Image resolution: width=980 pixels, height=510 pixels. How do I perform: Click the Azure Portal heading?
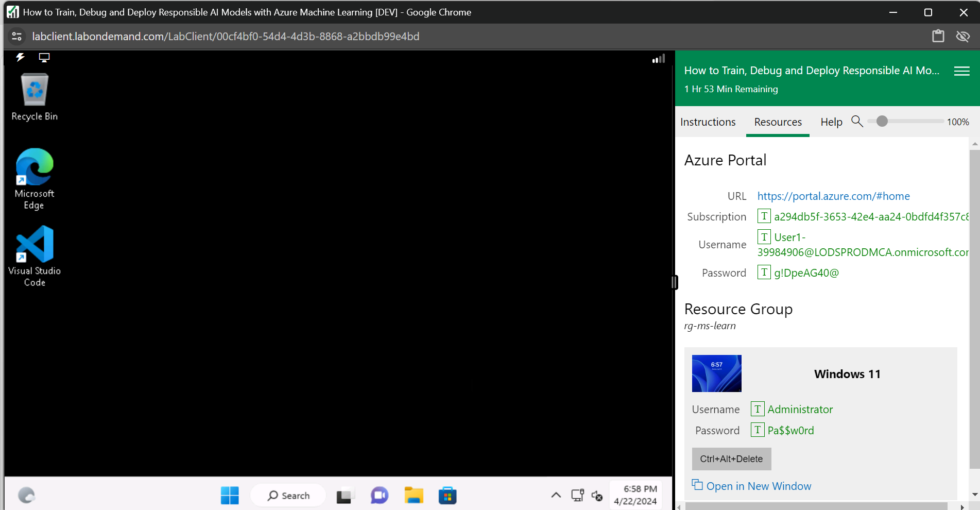point(725,160)
